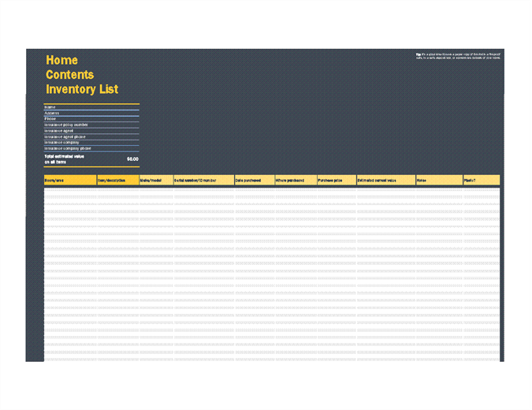Click the Notes column header
Viewport: 532px width, 410px height.
[x=438, y=181]
